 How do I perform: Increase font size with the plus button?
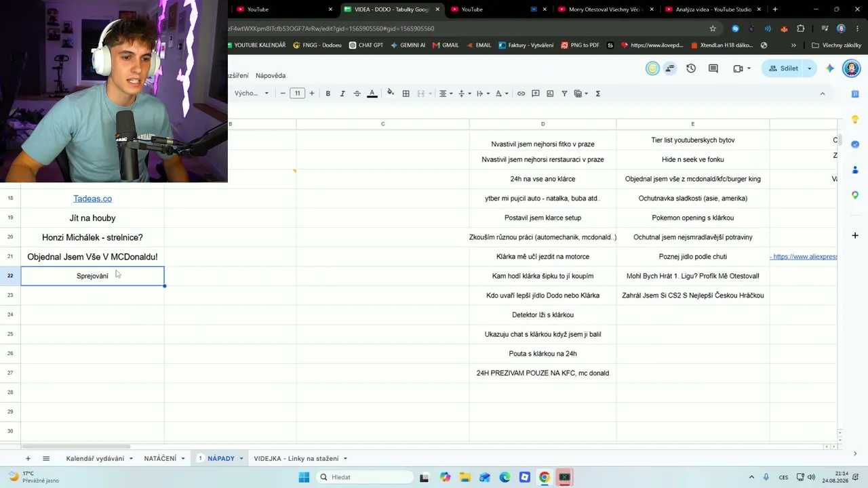312,94
